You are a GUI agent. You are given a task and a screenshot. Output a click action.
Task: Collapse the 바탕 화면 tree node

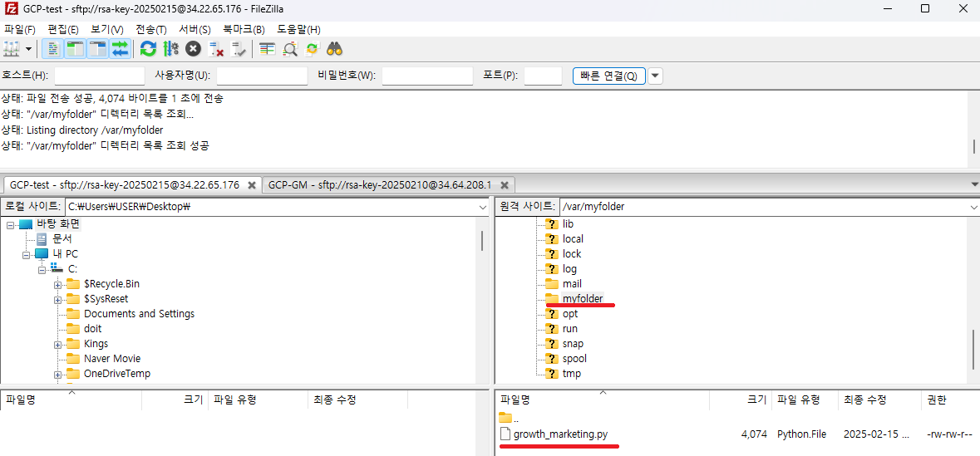coord(10,224)
